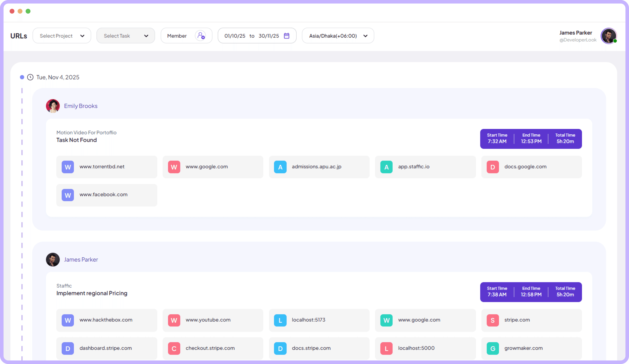Viewport: 629px width, 364px height.
Task: Open the Asia/Dhaka timezone dropdown
Action: [337, 35]
